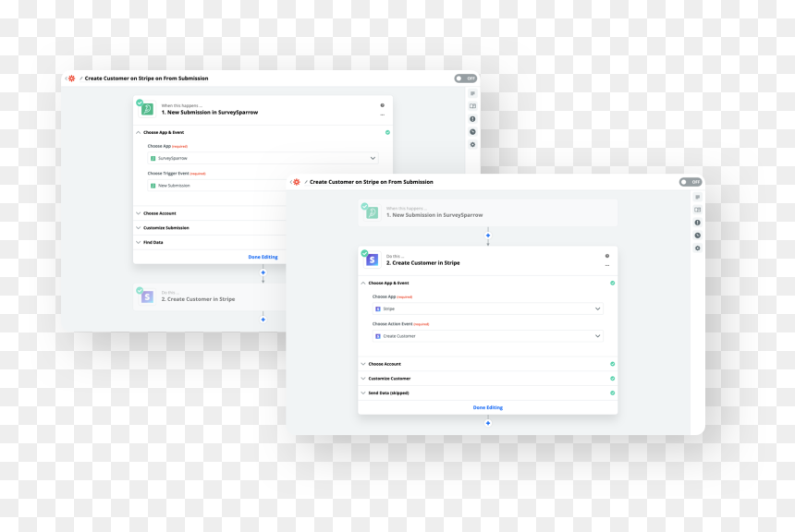
Task: Click the Zapier logo in the back window
Action: (72, 79)
